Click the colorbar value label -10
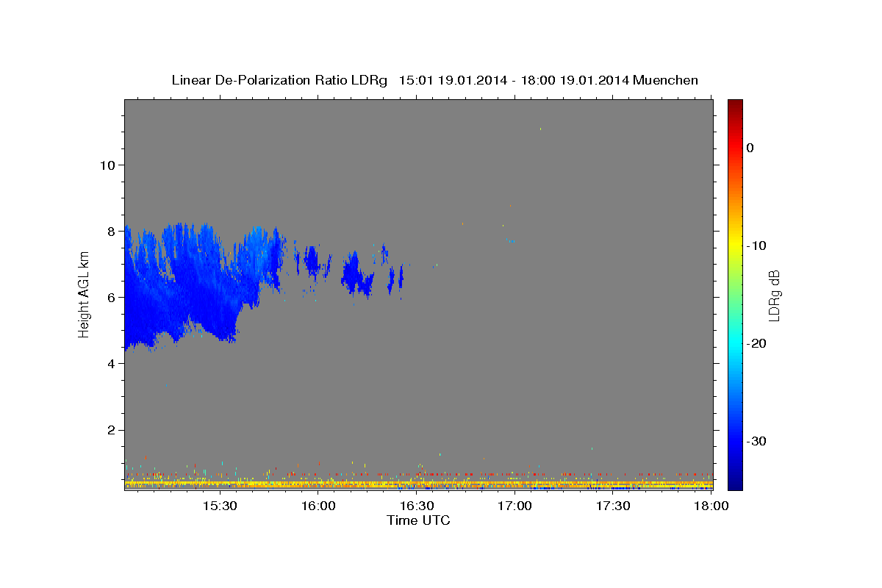The height and width of the screenshot is (588, 882). pos(756,245)
